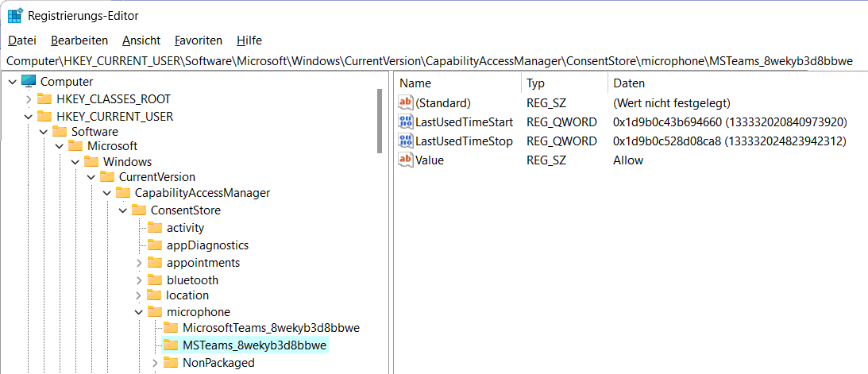868x374 pixels.
Task: Click the LastUsedTimeStart binary value icon
Action: tap(406, 121)
